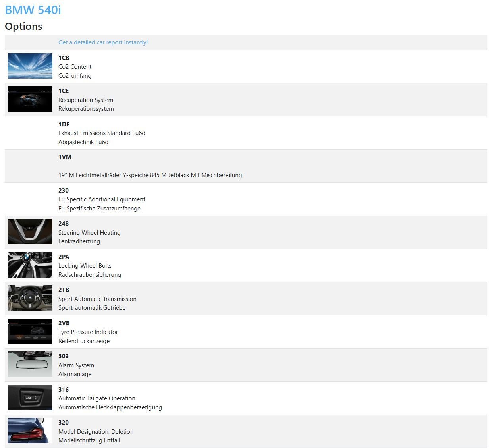Open the detailed car report link
The height and width of the screenshot is (448, 492).
coord(103,42)
